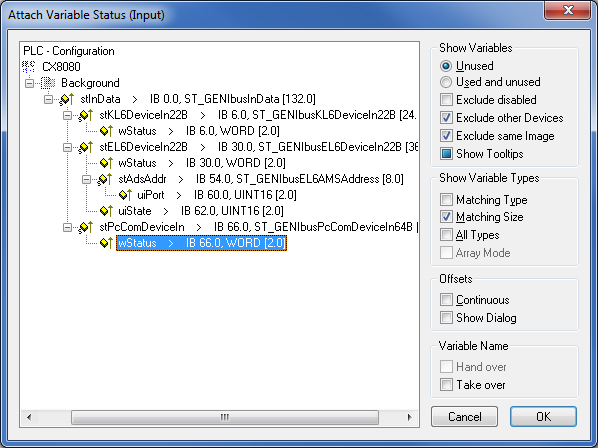Image resolution: width=598 pixels, height=448 pixels.
Task: Click the Cancel button
Action: click(464, 417)
